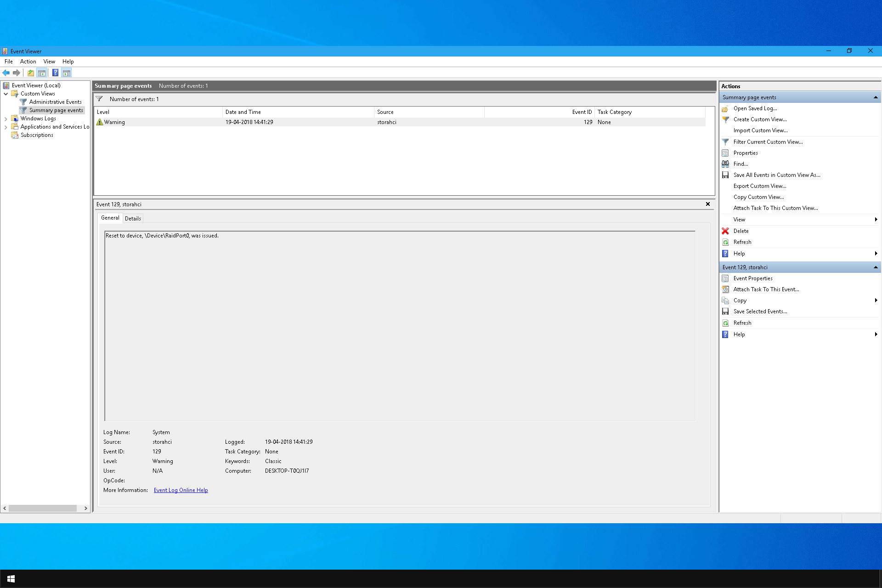
Task: Click the Event Properties icon
Action: pyautogui.click(x=726, y=277)
